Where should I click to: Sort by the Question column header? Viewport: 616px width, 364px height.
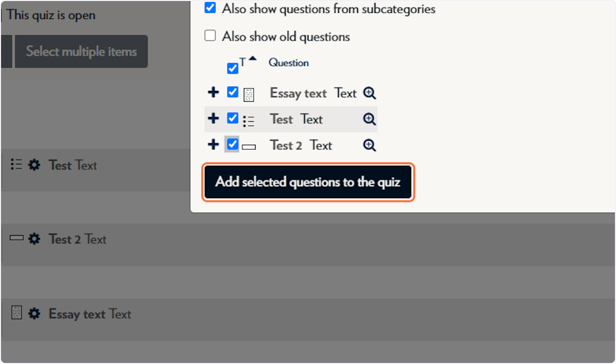click(x=288, y=63)
